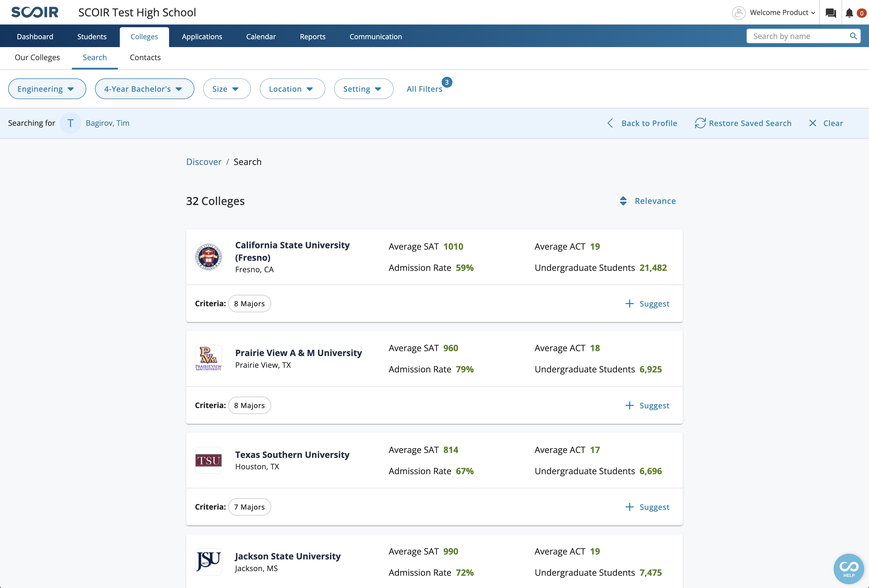Click the 7 Majors criteria chip
The height and width of the screenshot is (588, 869).
249,507
